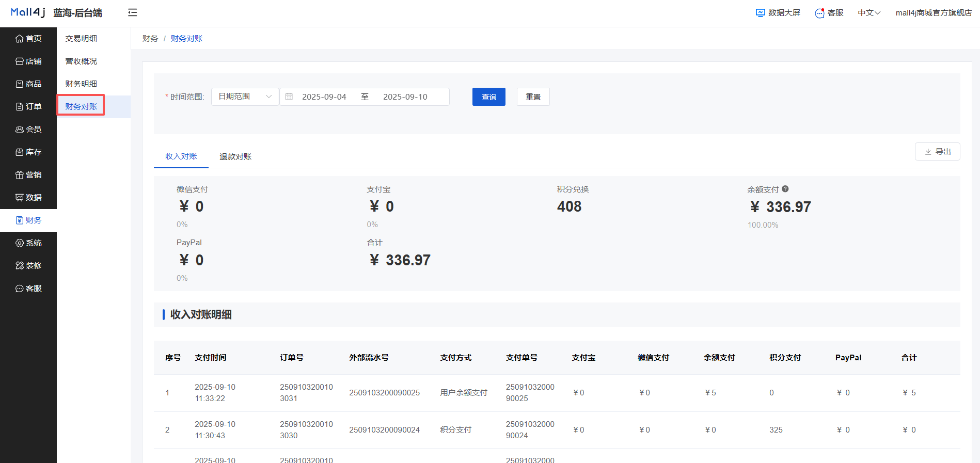Screen dimensions: 980x463
Task: Click the 重置 reset button
Action: [533, 97]
